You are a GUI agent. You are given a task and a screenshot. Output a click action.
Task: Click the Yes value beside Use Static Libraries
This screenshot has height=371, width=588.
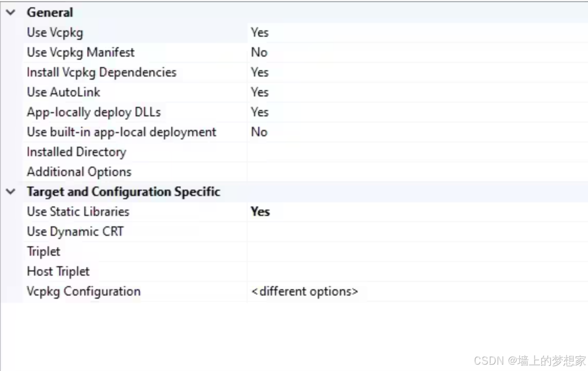(260, 212)
